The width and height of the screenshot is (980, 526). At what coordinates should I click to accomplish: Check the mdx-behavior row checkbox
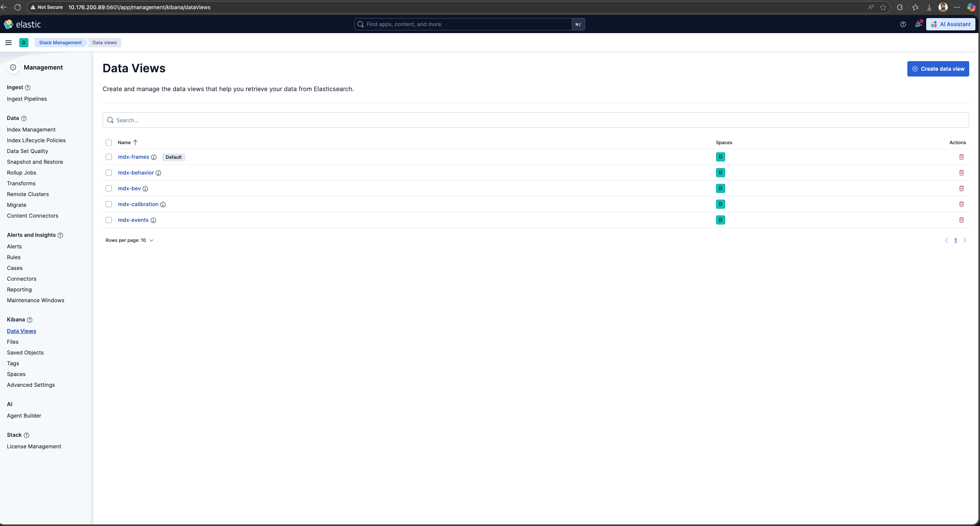pos(109,173)
